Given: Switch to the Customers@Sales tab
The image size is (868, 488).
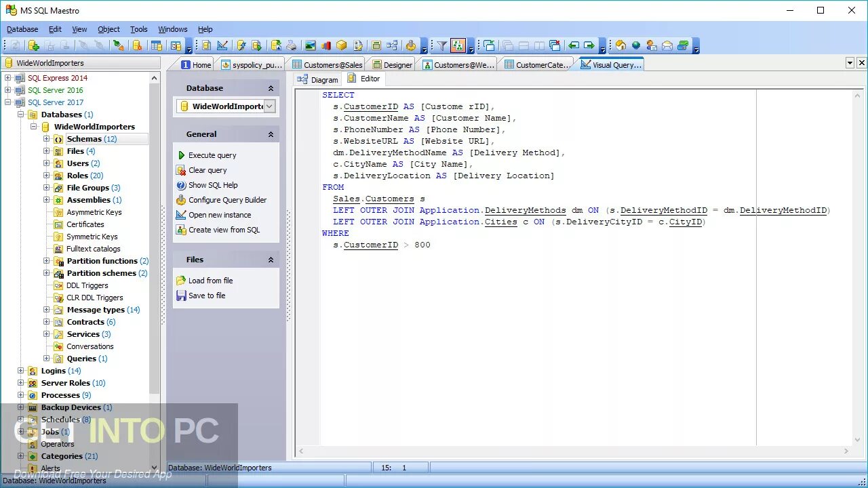Looking at the screenshot, I should [x=327, y=65].
